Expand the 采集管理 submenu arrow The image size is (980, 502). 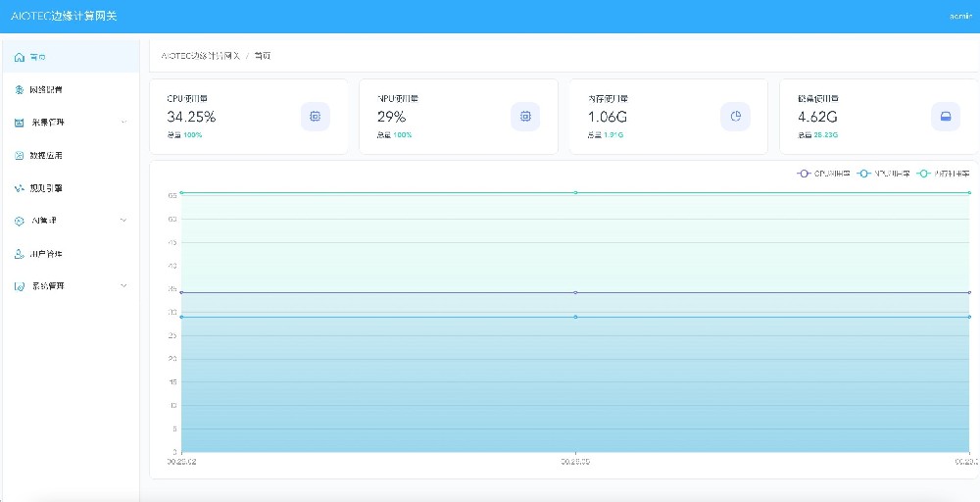123,123
